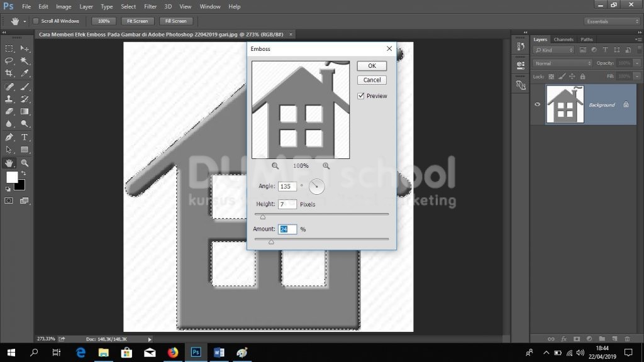Viewport: 644px width, 362px height.
Task: Select the Rectangle shape tool
Action: click(25, 150)
